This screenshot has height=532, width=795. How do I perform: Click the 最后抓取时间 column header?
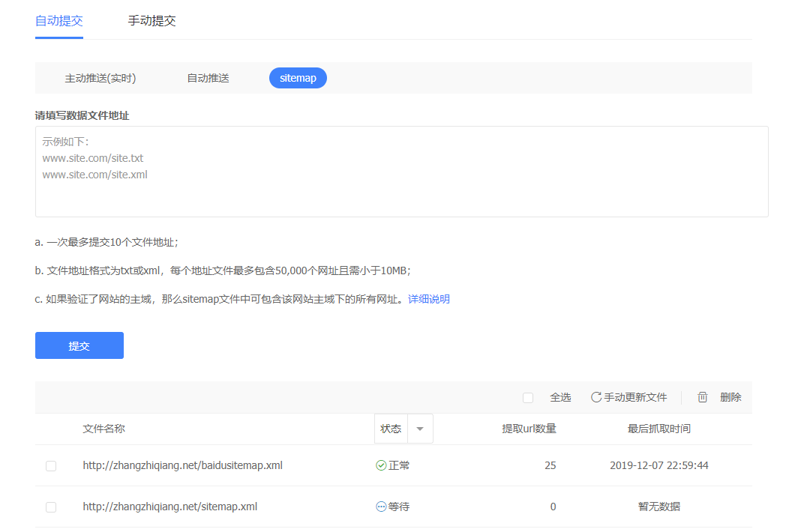pyautogui.click(x=658, y=429)
